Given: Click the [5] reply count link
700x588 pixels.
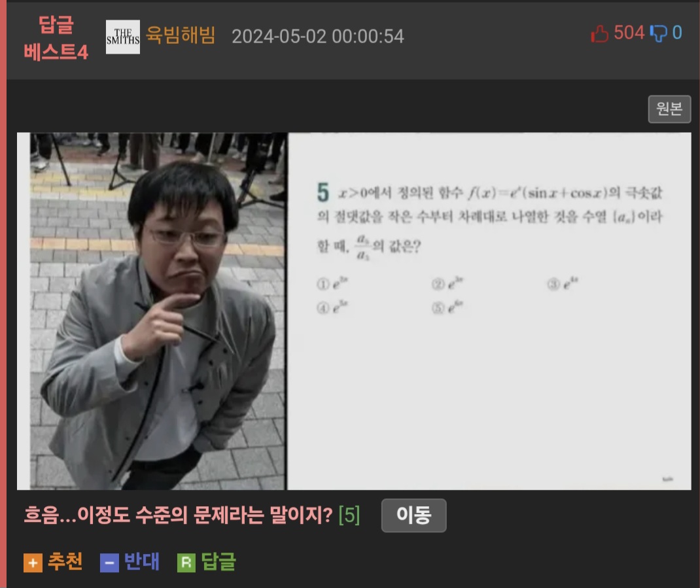Looking at the screenshot, I should click(349, 515).
